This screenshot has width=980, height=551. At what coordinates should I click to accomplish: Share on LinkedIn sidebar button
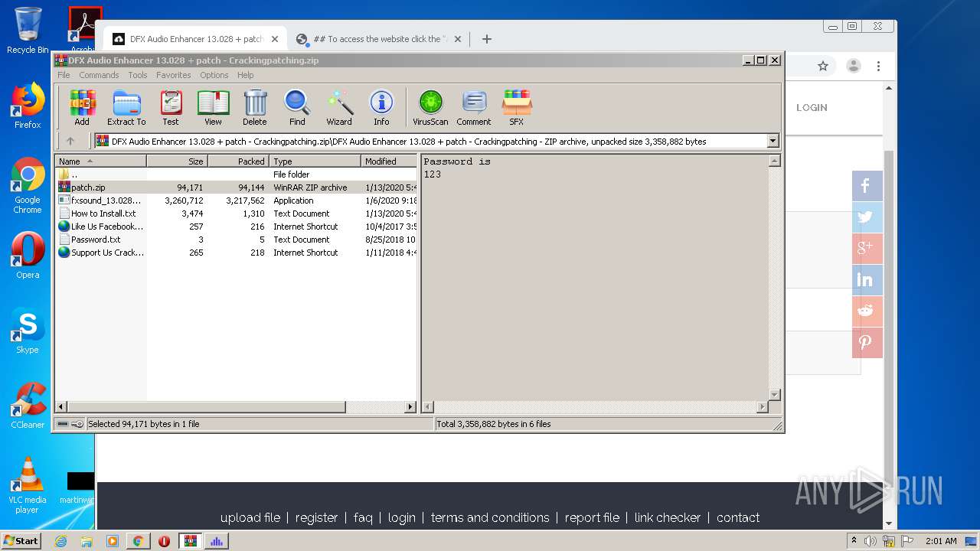tap(867, 280)
